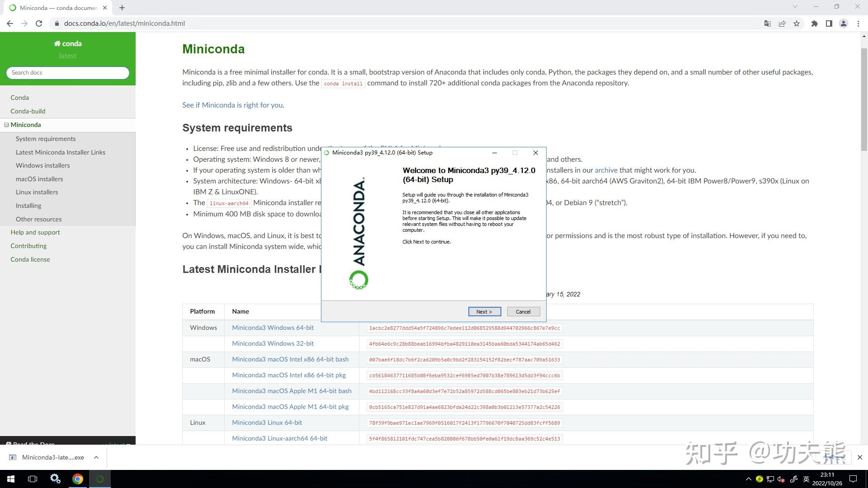Click the conda home logo in sidebar
The image size is (868, 488).
67,43
